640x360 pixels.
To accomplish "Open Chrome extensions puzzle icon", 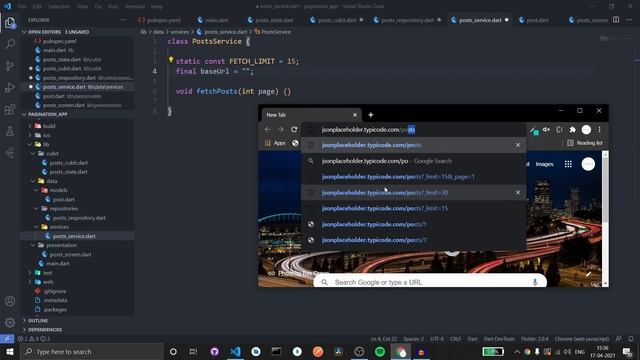I will (573, 129).
